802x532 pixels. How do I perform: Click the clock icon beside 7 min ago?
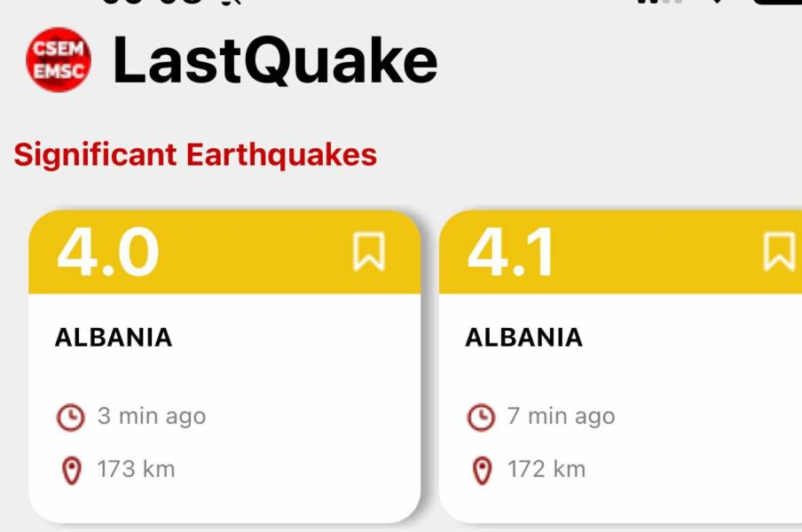[481, 417]
